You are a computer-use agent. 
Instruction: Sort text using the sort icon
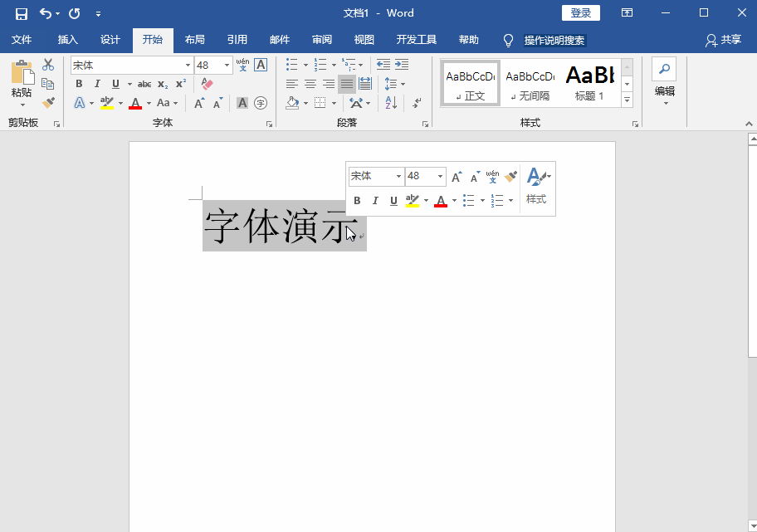pos(390,102)
